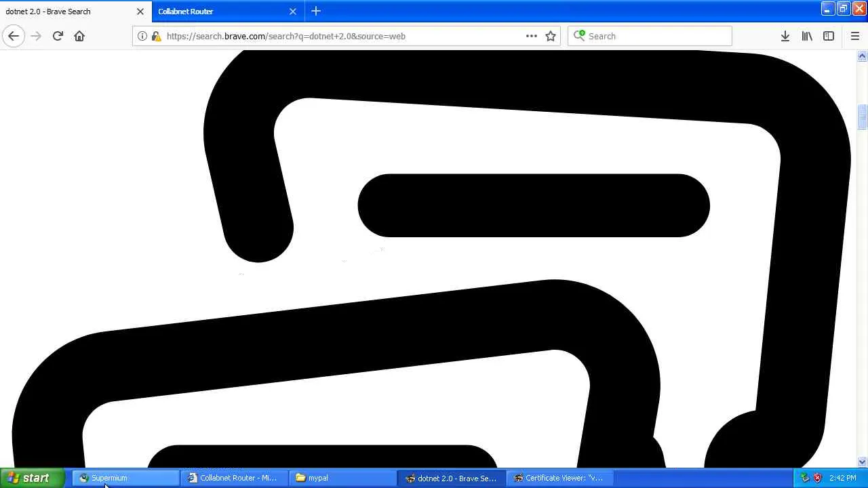
Task: Switch to the Collabnet Router tab
Action: 228,11
